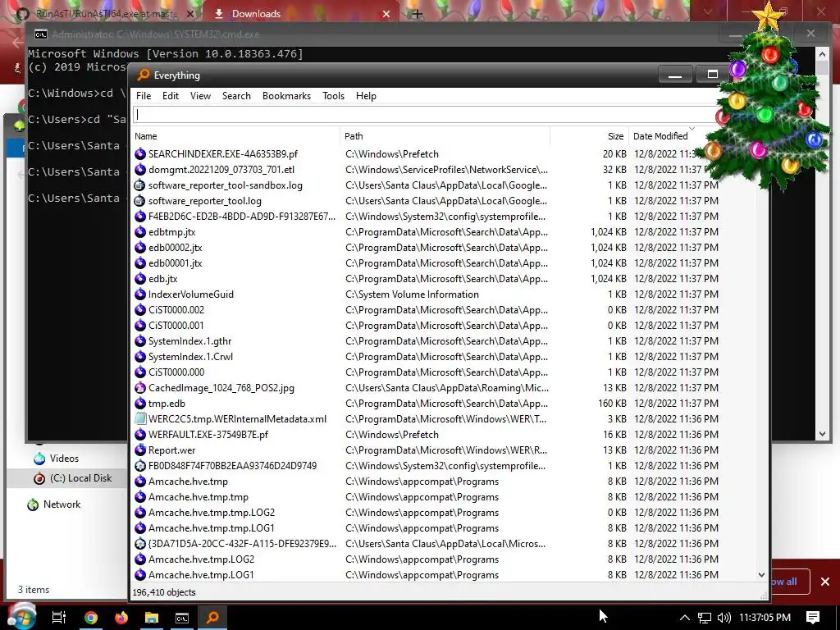The width and height of the screenshot is (840, 630).
Task: Open the Search menu in Everything
Action: click(236, 96)
